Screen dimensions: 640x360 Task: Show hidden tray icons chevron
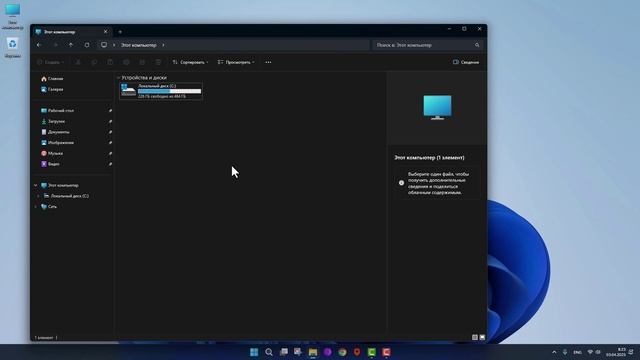click(x=554, y=352)
